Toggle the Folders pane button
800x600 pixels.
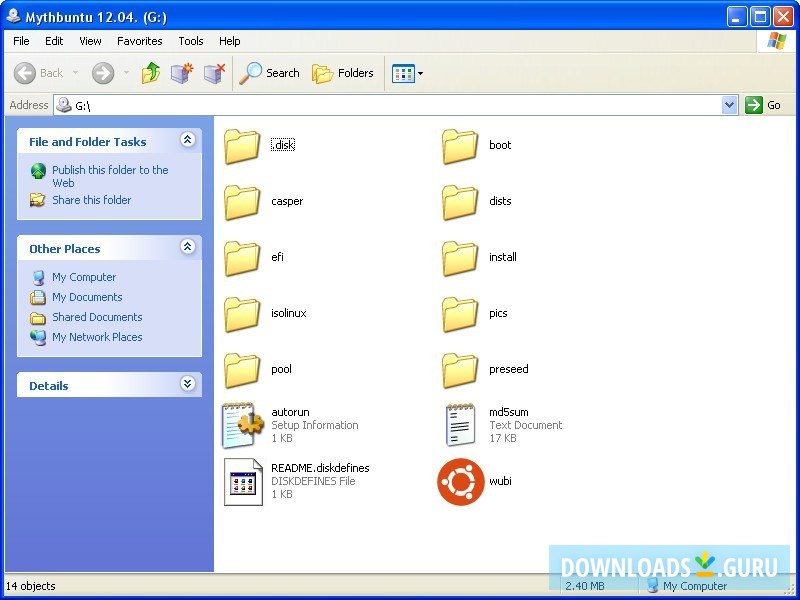pyautogui.click(x=343, y=73)
